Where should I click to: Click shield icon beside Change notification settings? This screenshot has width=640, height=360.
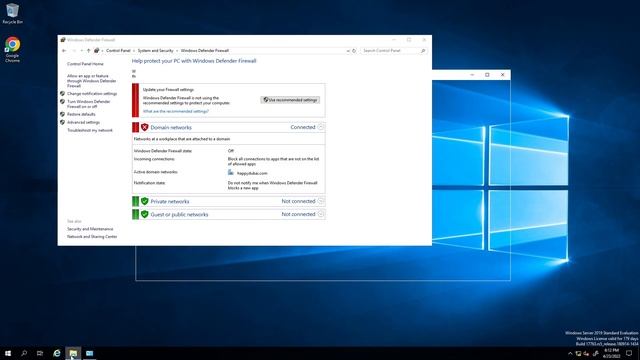(x=62, y=93)
